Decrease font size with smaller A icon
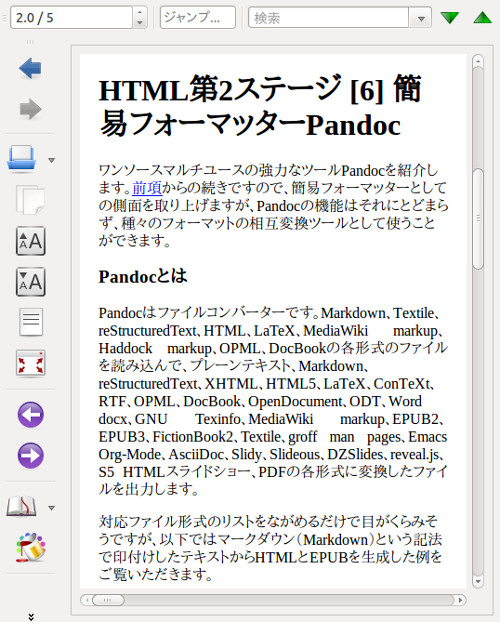This screenshot has width=500, height=622. [x=31, y=282]
